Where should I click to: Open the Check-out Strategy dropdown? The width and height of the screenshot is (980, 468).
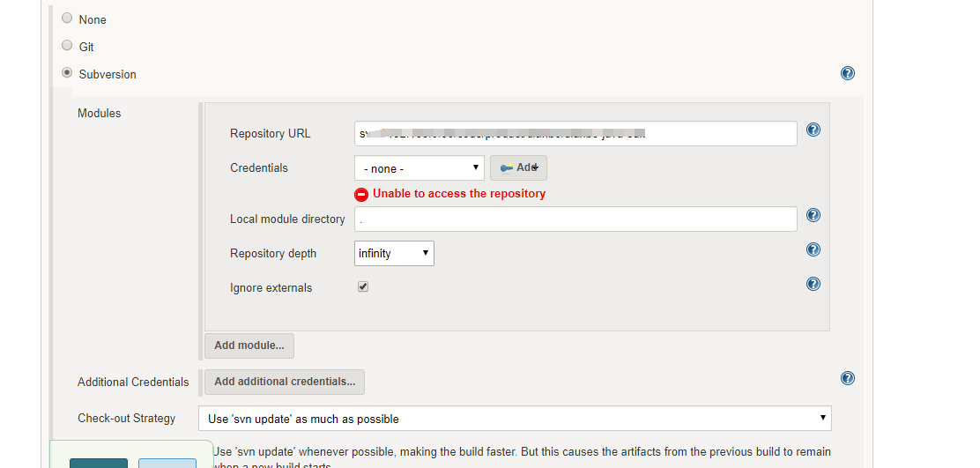(517, 418)
